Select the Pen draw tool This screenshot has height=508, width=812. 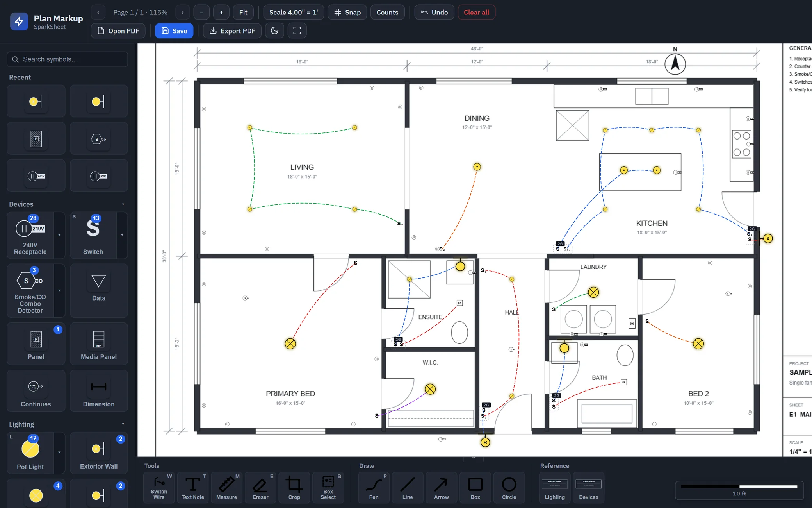[x=374, y=488]
